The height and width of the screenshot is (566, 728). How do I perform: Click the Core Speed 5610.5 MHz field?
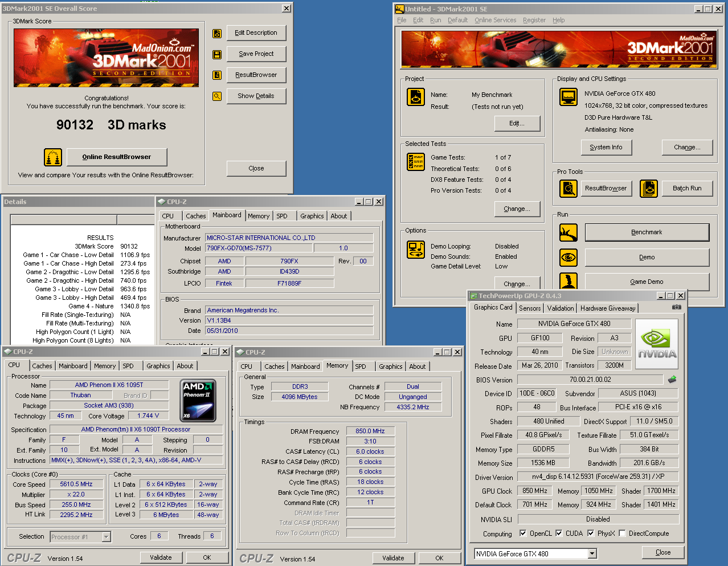76,484
